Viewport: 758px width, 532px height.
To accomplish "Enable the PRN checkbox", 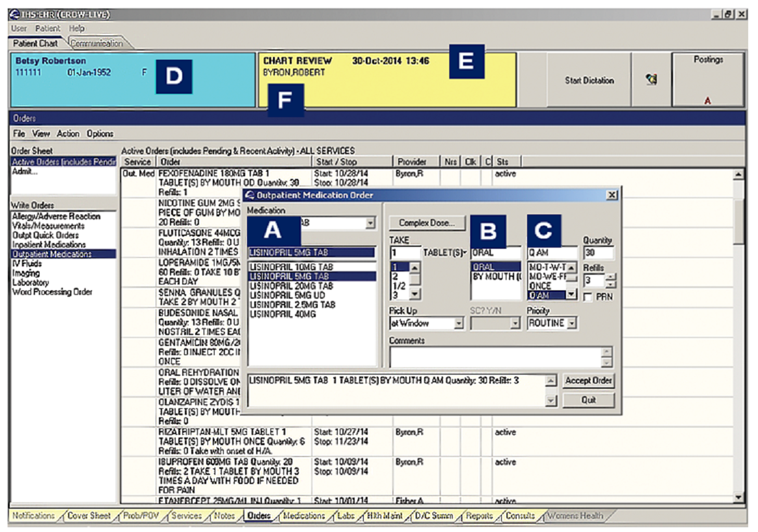I will (587, 297).
